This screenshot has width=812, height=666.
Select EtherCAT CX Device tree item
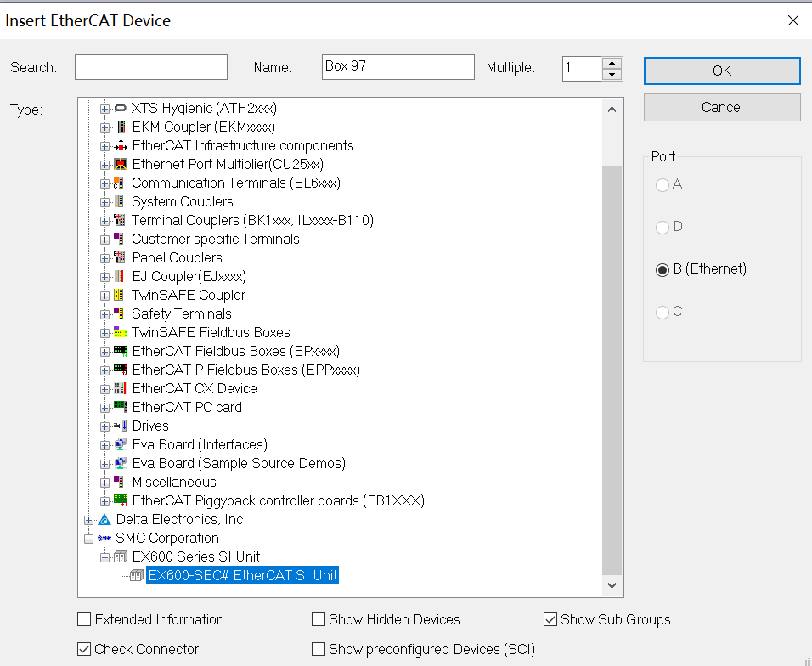(195, 388)
